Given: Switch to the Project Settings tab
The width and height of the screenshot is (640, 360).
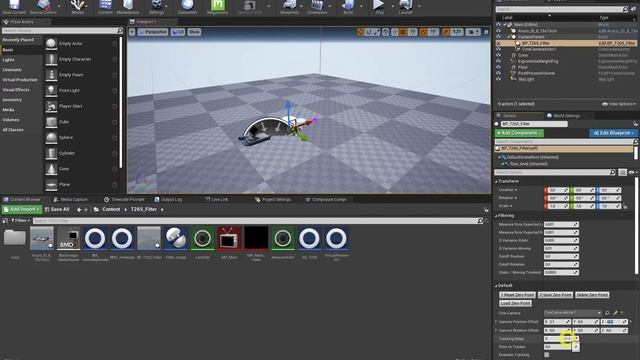Looking at the screenshot, I should (273, 200).
